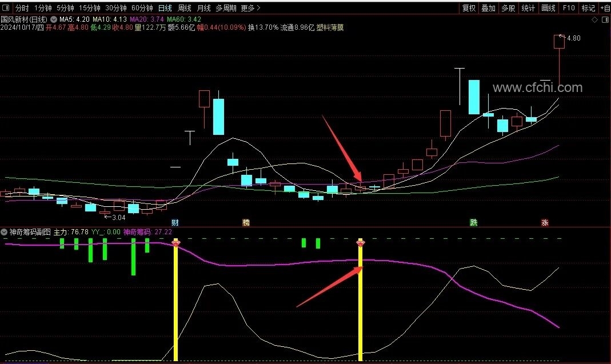Click the 涨 event marker
This screenshot has height=364, width=611.
tap(545, 222)
